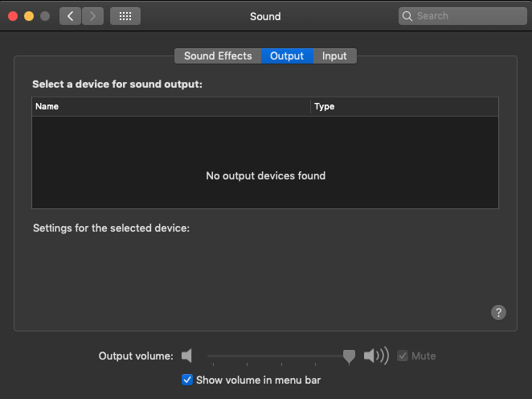Click the high volume speaker icon
This screenshot has height=399, width=532.
(x=375, y=356)
